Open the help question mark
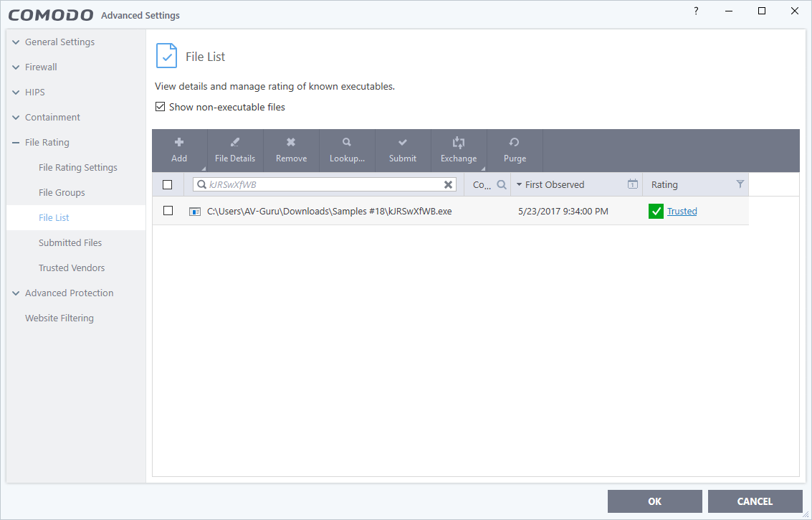Screen dimensions: 812x520 [695, 11]
